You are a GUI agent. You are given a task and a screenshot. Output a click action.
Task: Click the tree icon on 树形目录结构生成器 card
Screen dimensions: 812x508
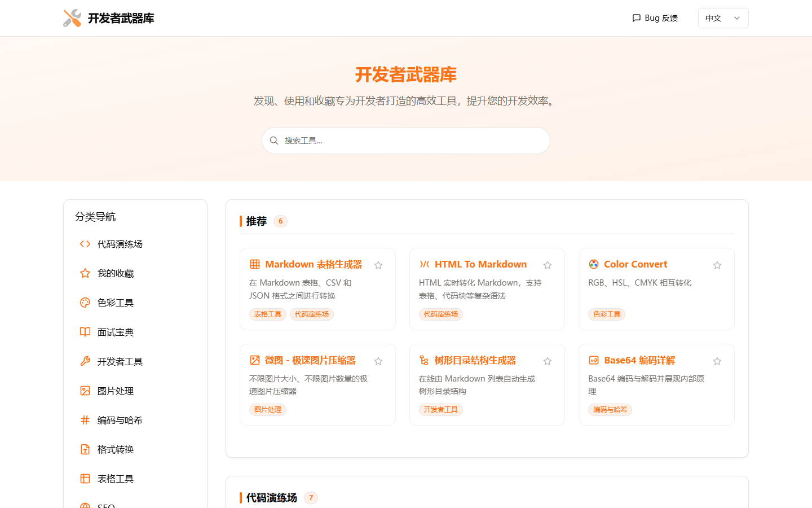click(425, 360)
